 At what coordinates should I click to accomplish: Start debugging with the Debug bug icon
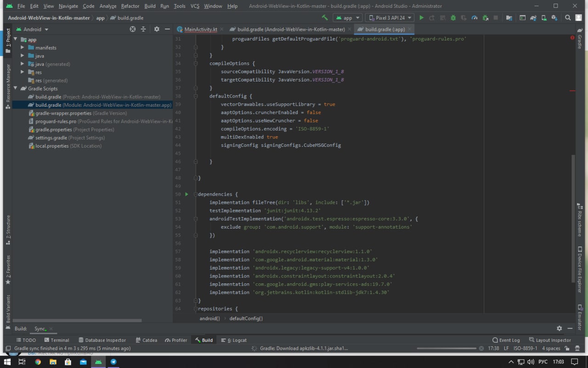tap(453, 18)
